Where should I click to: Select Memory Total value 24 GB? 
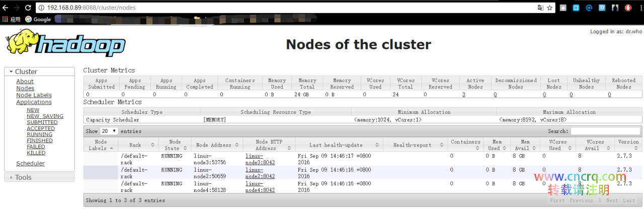click(x=301, y=94)
